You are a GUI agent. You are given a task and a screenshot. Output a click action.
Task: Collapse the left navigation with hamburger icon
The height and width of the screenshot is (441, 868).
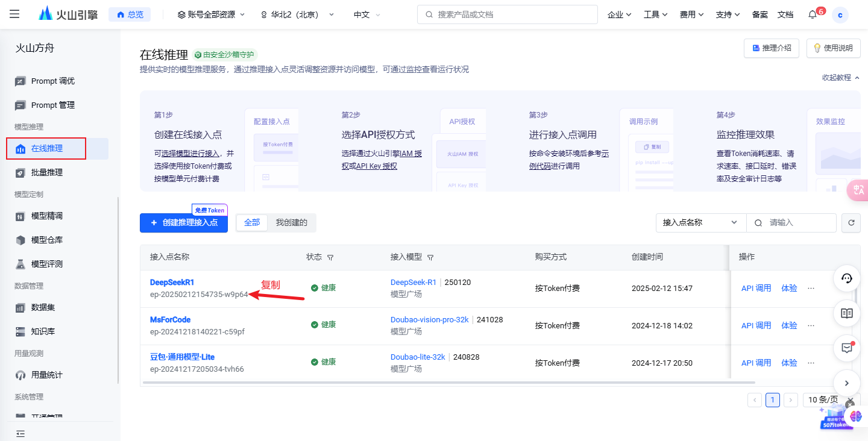tap(14, 14)
